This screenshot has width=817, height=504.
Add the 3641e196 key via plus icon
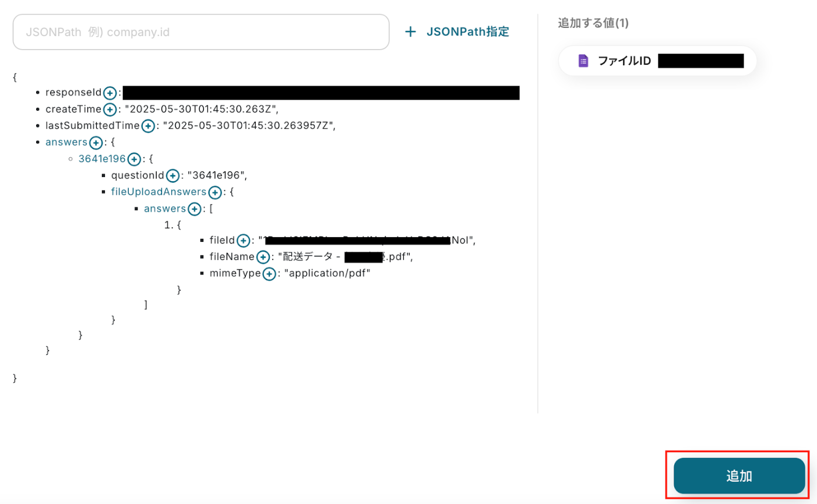(134, 159)
